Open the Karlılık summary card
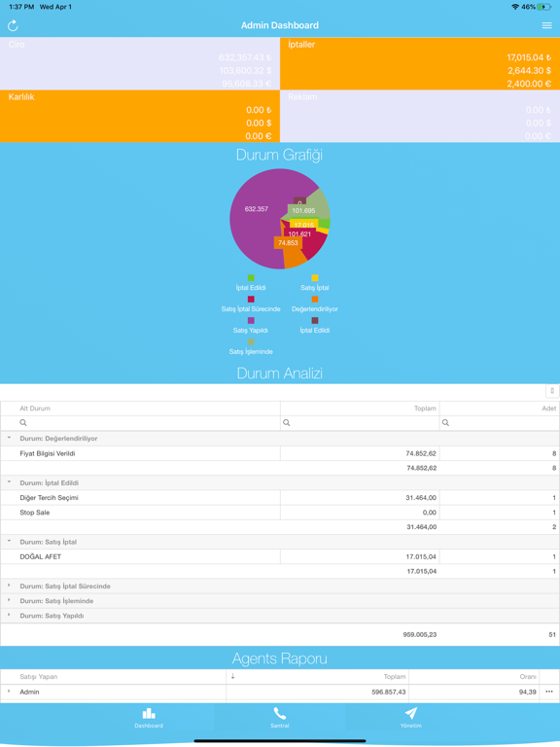The image size is (560, 747). click(x=140, y=116)
